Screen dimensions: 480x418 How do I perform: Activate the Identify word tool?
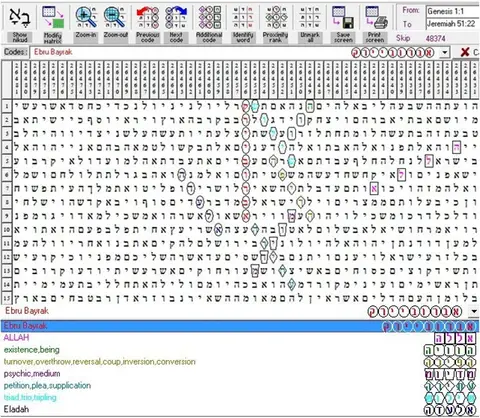tap(243, 18)
